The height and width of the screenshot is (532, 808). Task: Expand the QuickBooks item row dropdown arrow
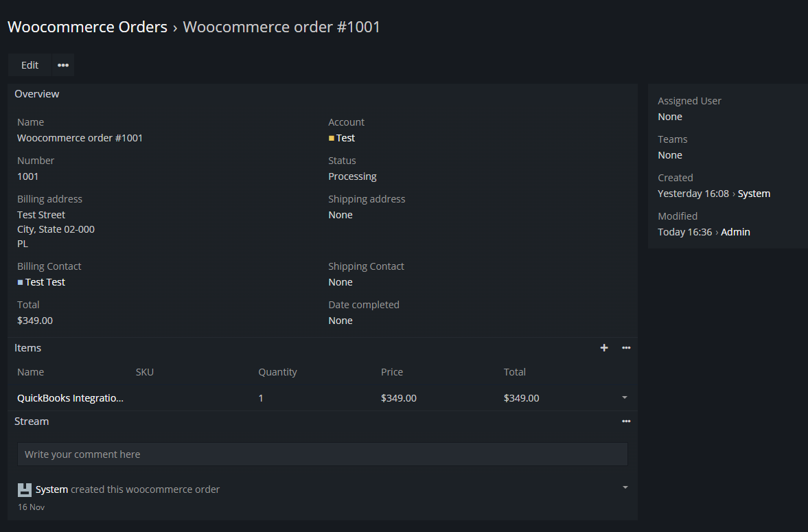tap(625, 397)
